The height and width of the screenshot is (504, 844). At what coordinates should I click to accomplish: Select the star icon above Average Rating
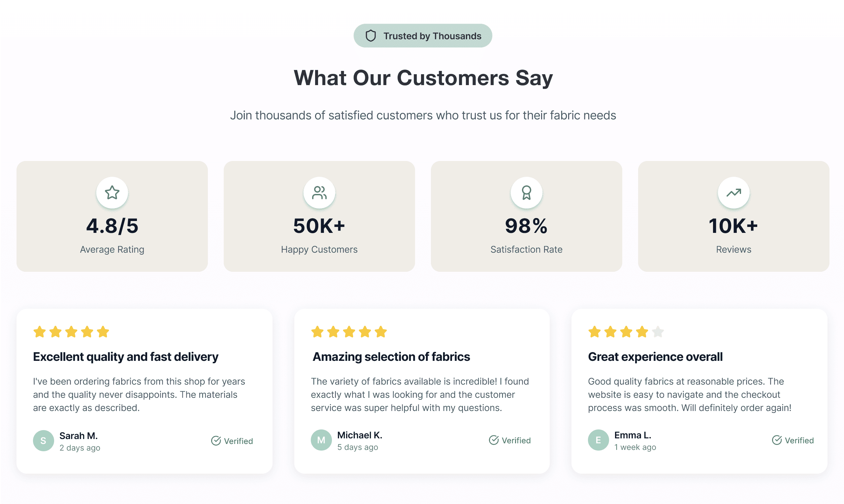112,193
